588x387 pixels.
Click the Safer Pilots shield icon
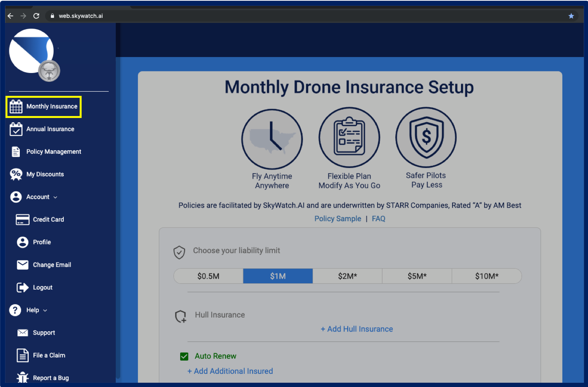coord(426,137)
